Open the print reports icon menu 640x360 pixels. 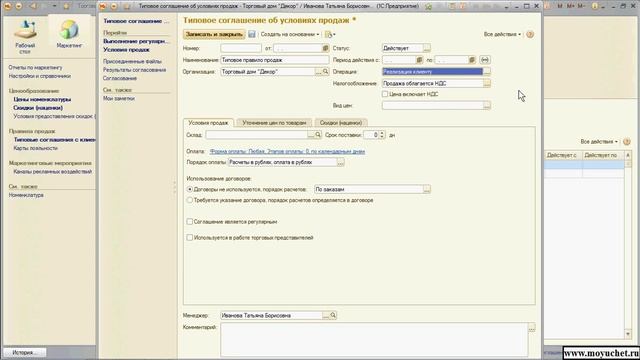(330, 34)
